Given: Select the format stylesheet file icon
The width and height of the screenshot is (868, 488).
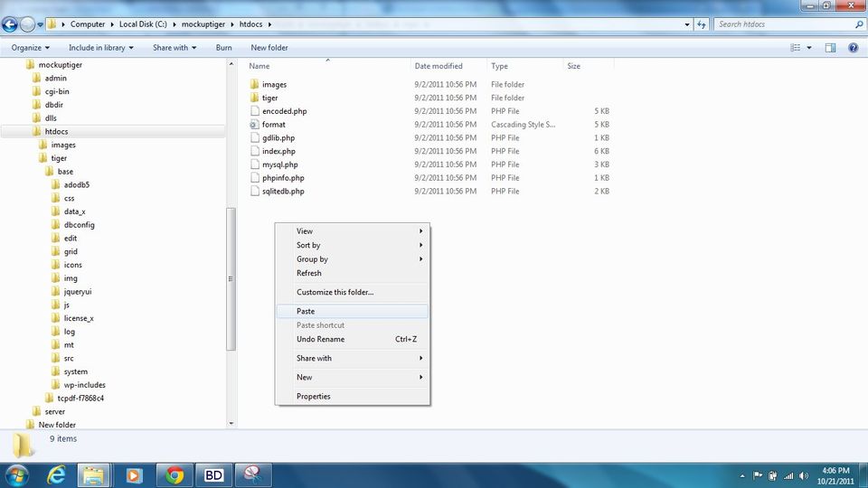Looking at the screenshot, I should pos(255,125).
